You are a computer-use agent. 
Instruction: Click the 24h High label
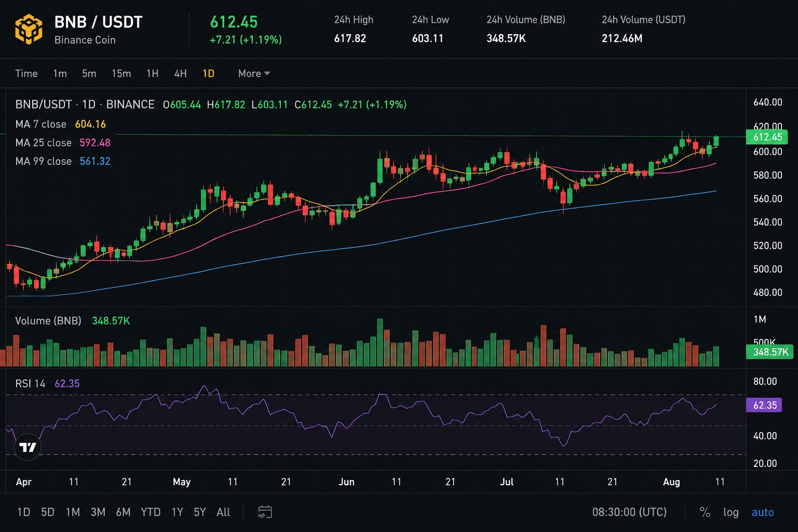(353, 20)
